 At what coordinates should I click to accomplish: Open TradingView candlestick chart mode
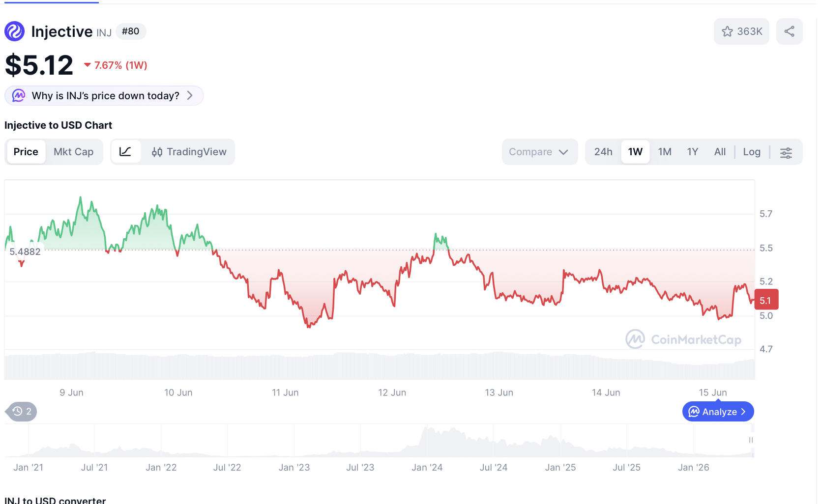click(189, 152)
